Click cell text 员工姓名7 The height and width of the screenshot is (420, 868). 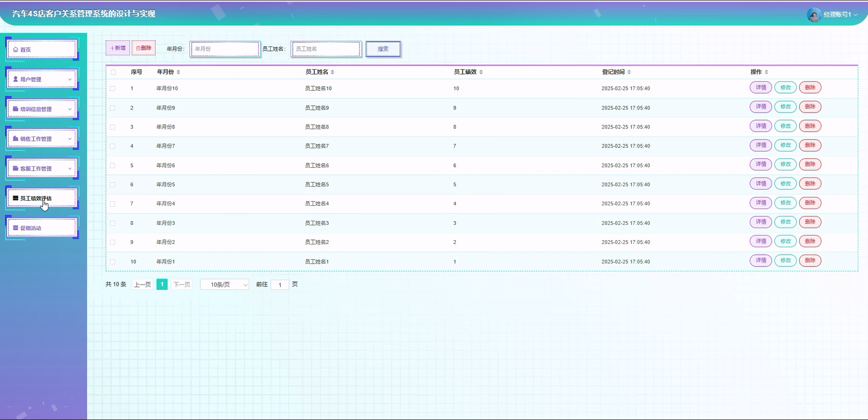pos(317,146)
